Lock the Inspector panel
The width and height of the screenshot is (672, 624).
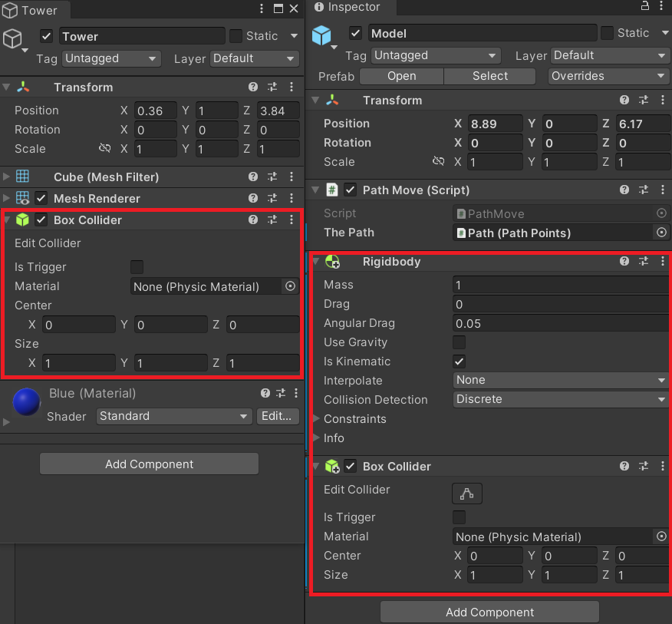coord(644,6)
